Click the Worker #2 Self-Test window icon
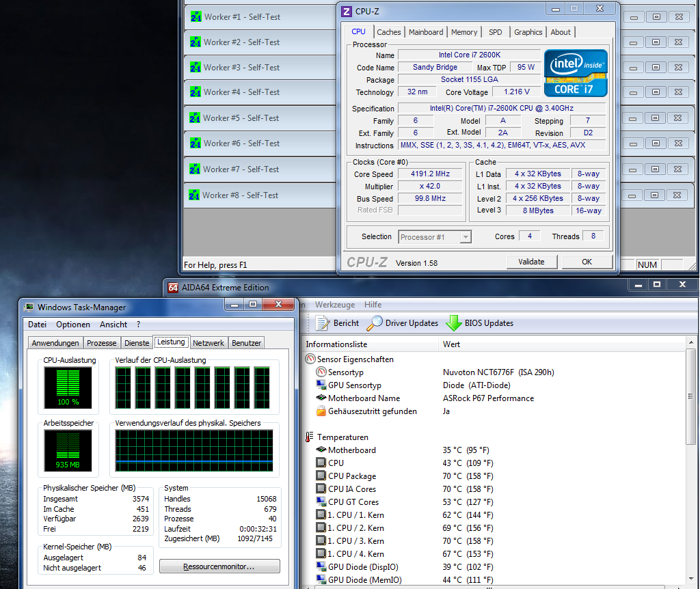 pyautogui.click(x=195, y=42)
